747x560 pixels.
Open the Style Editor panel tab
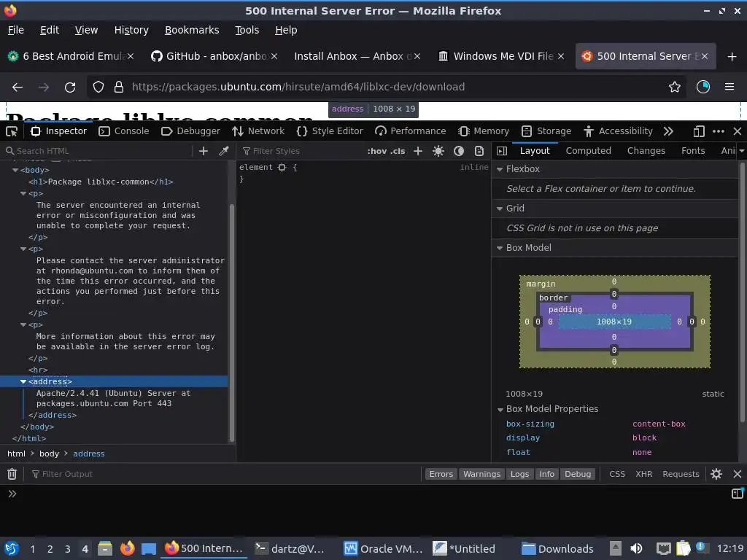[x=330, y=131]
